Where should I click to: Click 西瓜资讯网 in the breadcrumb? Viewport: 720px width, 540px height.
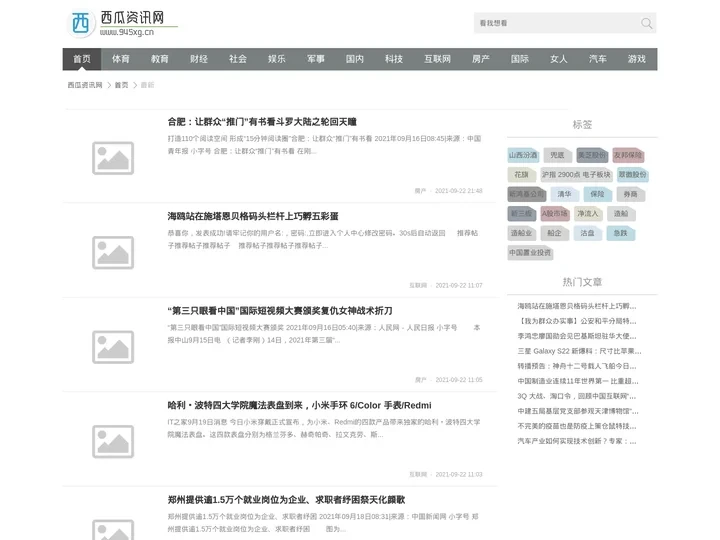click(x=85, y=85)
